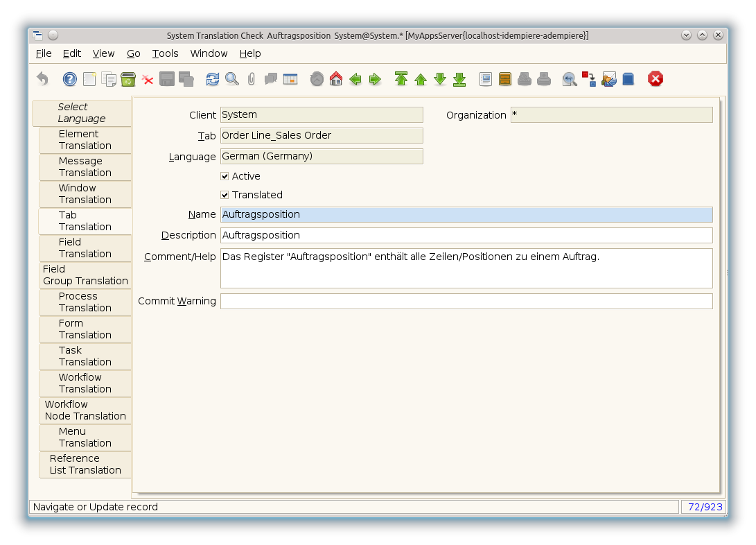Click the Name field containing Auftragsposition

click(466, 215)
